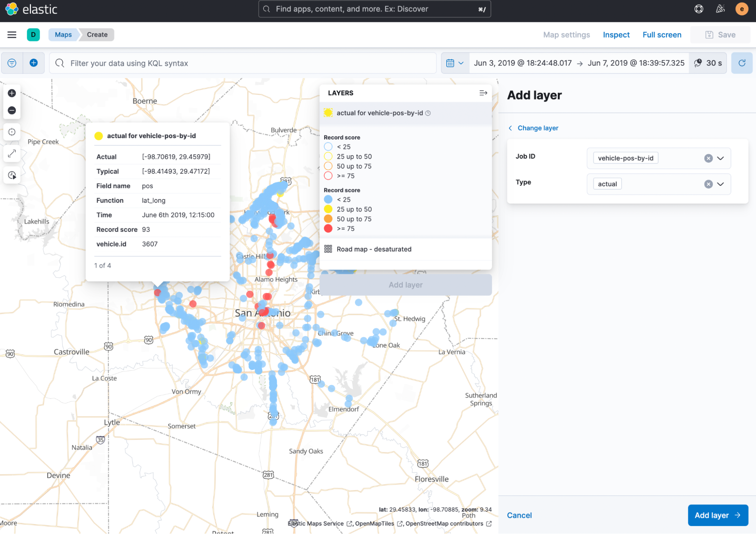Toggle visibility of actual for vehicle-pos-by-id layer
The height and width of the screenshot is (534, 756).
point(329,113)
